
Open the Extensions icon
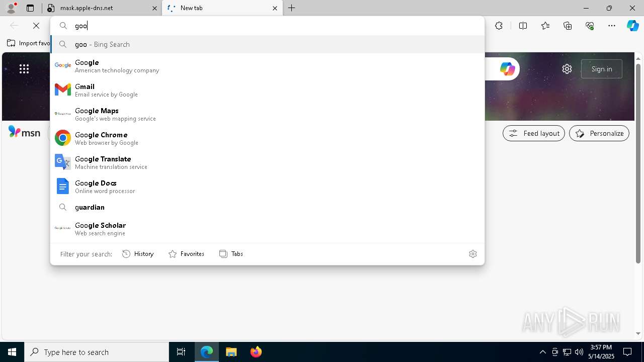tap(499, 26)
